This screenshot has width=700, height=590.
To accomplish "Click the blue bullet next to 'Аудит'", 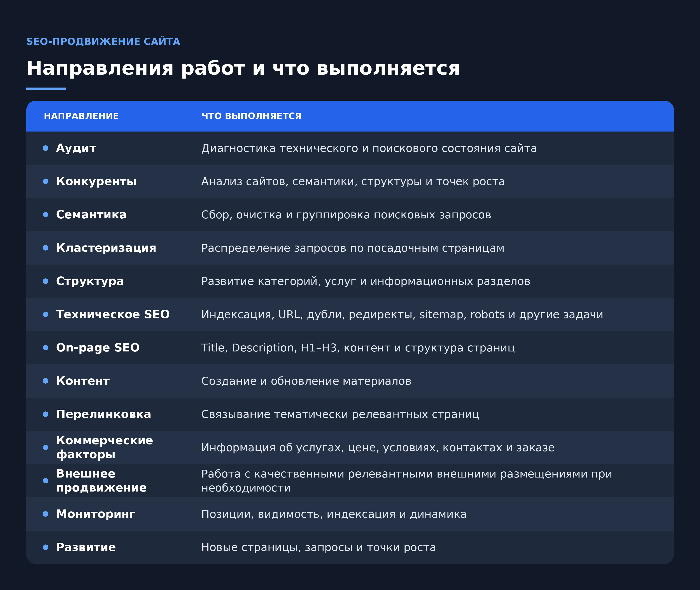I will 46,148.
